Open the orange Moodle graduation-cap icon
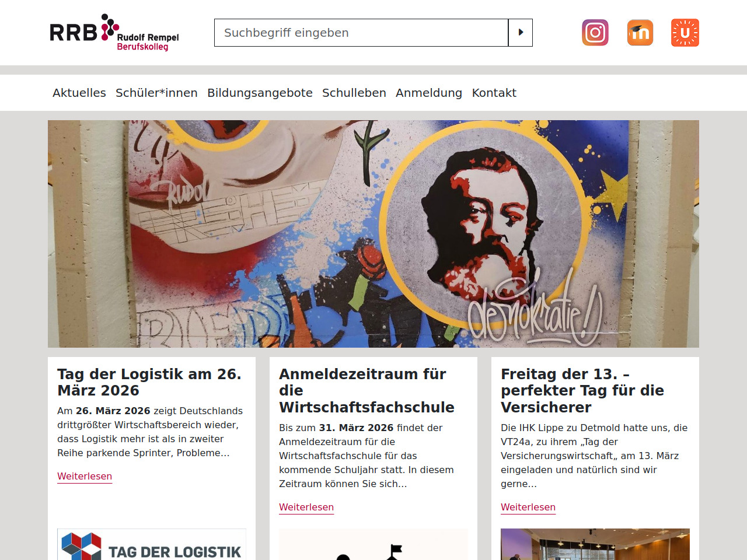Screen dimensions: 747x560 [640, 33]
